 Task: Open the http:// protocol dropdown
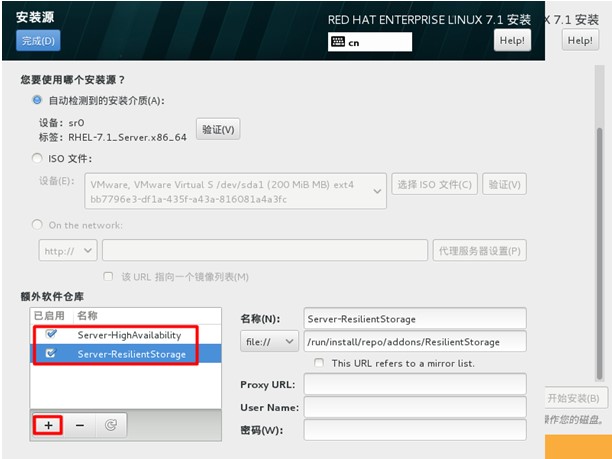click(x=68, y=250)
